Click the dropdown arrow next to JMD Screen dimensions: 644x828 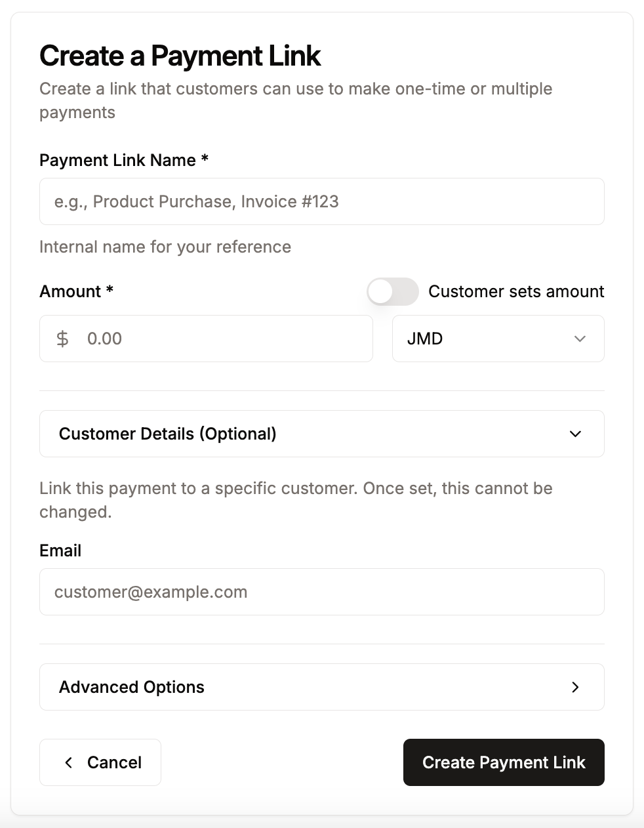[580, 339]
